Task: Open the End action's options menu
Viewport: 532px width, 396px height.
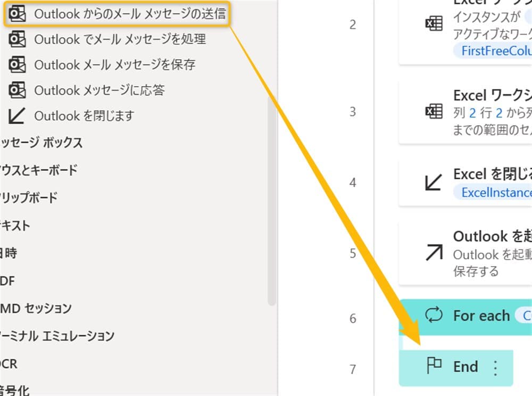Action: [x=496, y=366]
